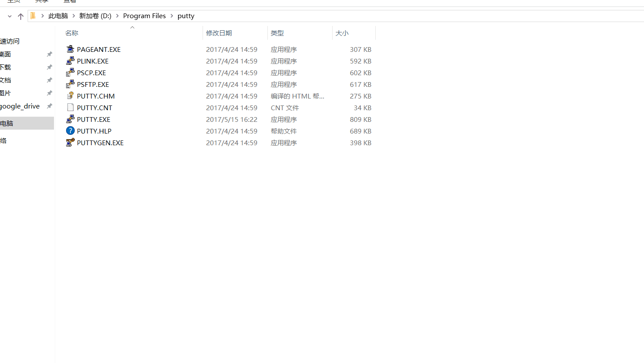644x363 pixels.
Task: Click pin icon beside 图片
Action: tap(49, 93)
